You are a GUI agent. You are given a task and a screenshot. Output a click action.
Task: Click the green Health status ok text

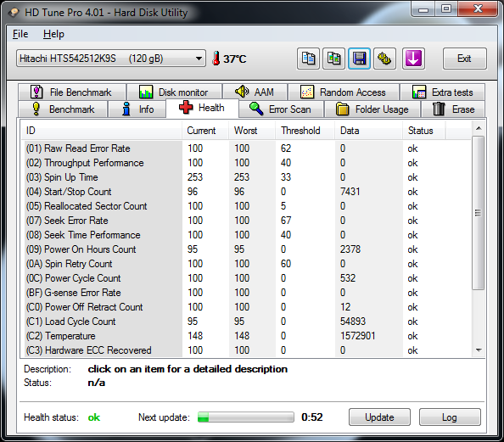(94, 417)
